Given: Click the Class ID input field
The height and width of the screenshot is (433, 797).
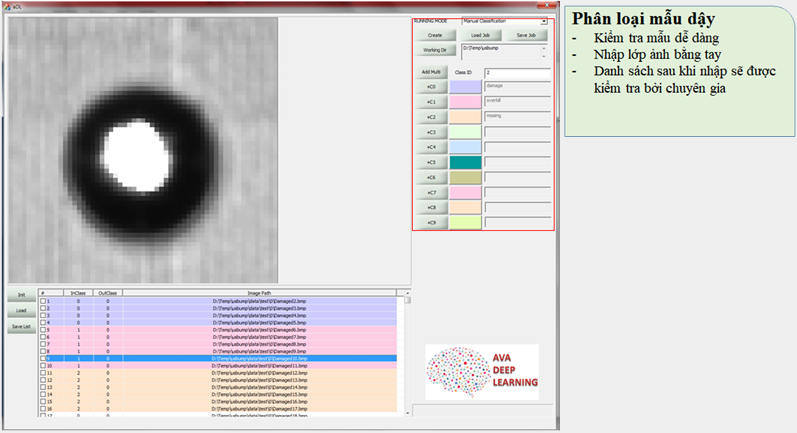Looking at the screenshot, I should [x=515, y=72].
